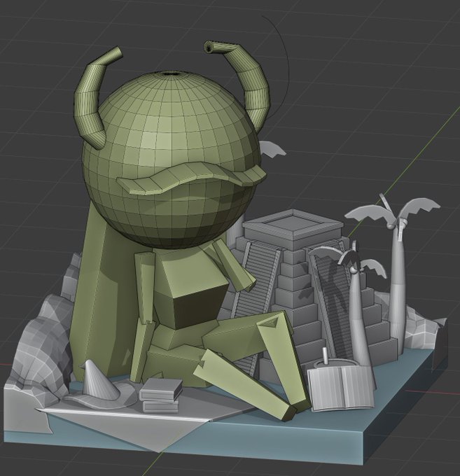This screenshot has width=460, height=476.
Task: Select the wavy lip on the sphere head
Action: click(x=190, y=178)
